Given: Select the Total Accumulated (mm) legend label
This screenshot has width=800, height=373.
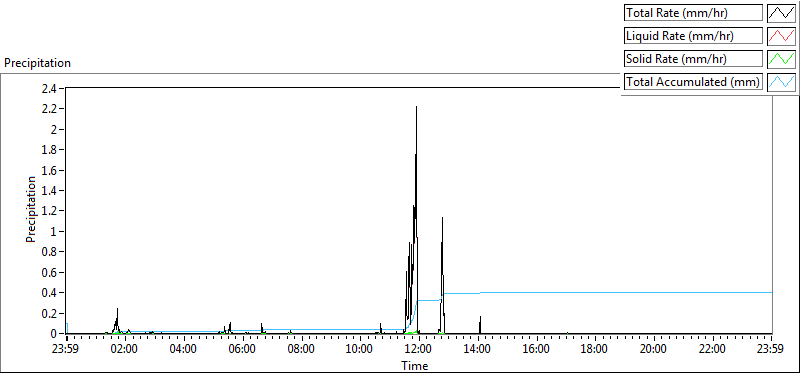Looking at the screenshot, I should [693, 82].
